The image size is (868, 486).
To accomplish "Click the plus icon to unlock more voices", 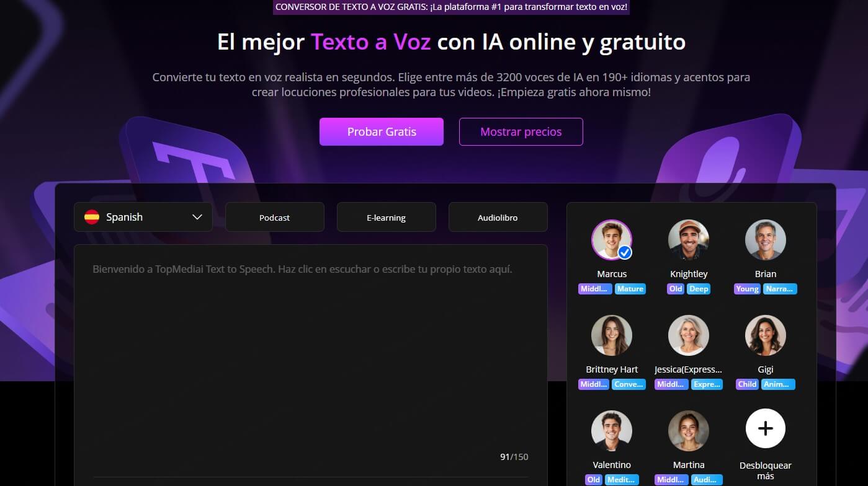I will [x=766, y=428].
